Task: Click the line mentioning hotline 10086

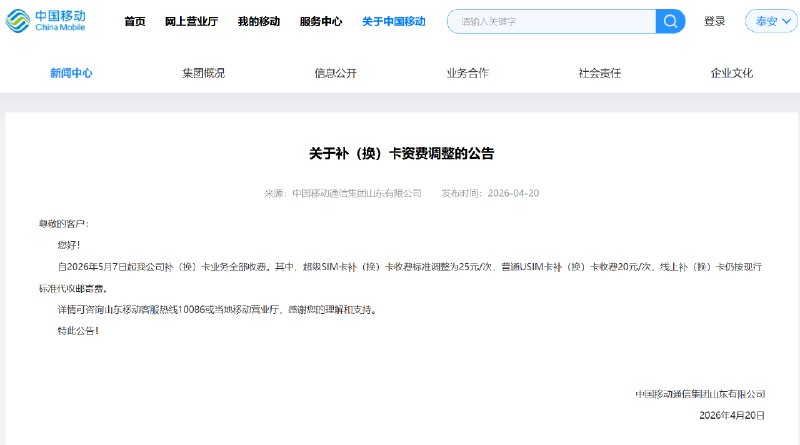Action: tap(217, 310)
